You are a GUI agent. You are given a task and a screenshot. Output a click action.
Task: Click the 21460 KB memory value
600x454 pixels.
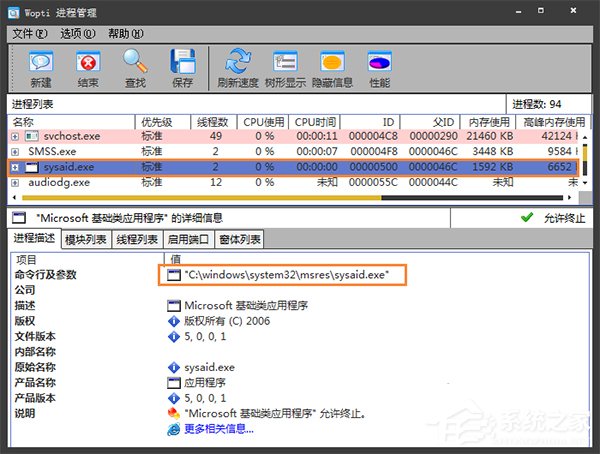[490, 136]
